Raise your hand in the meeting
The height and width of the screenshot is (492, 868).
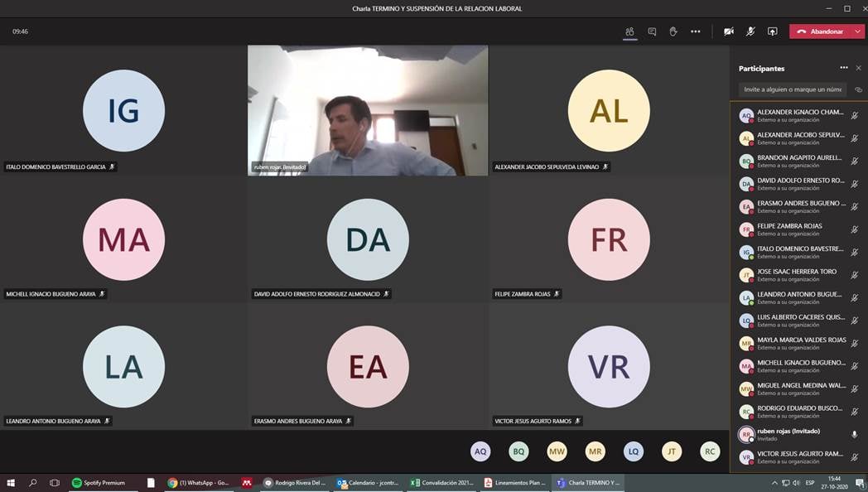click(673, 31)
